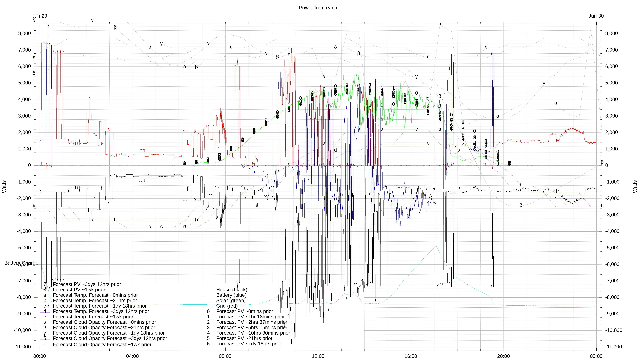
Task: Click the right 'Watts' axis label
Action: pyautogui.click(x=635, y=186)
